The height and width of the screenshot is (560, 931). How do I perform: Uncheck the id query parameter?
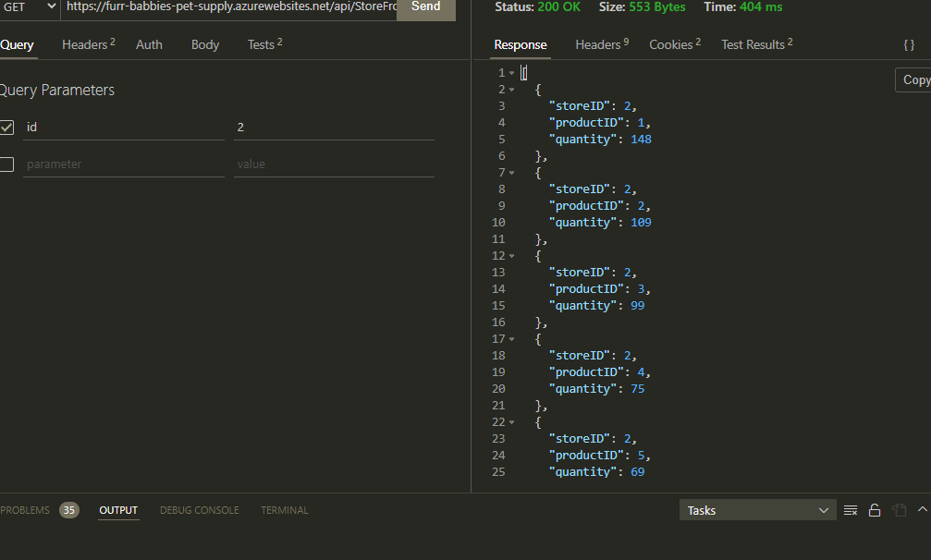(x=7, y=127)
